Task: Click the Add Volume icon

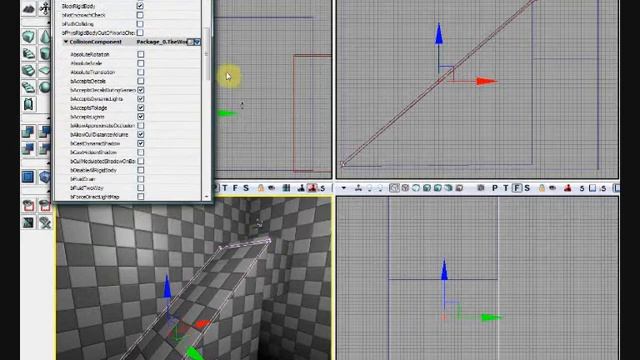Action: pyautogui.click(x=45, y=177)
